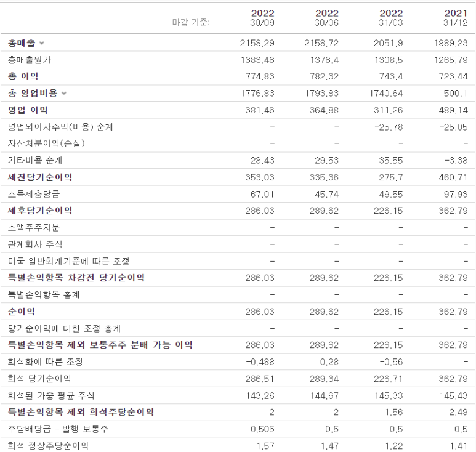
Task: Select 특별손익항목 제외 희석주당순이익 label
Action: (81, 412)
